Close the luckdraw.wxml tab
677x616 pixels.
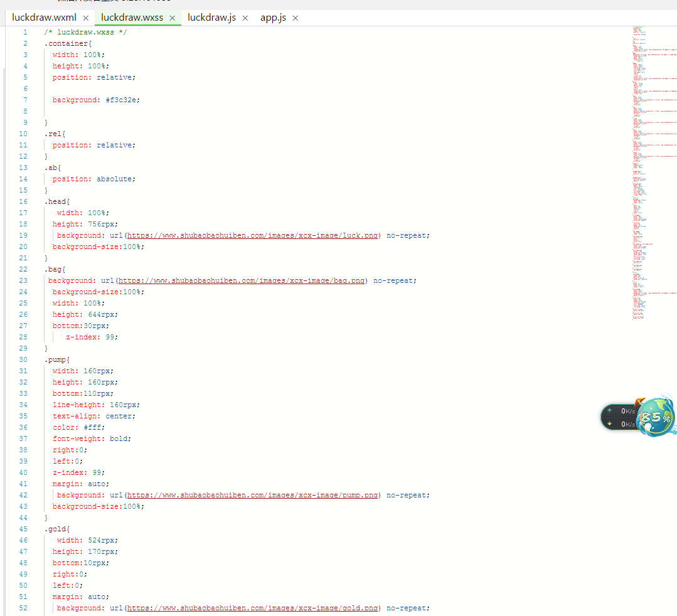(x=85, y=18)
